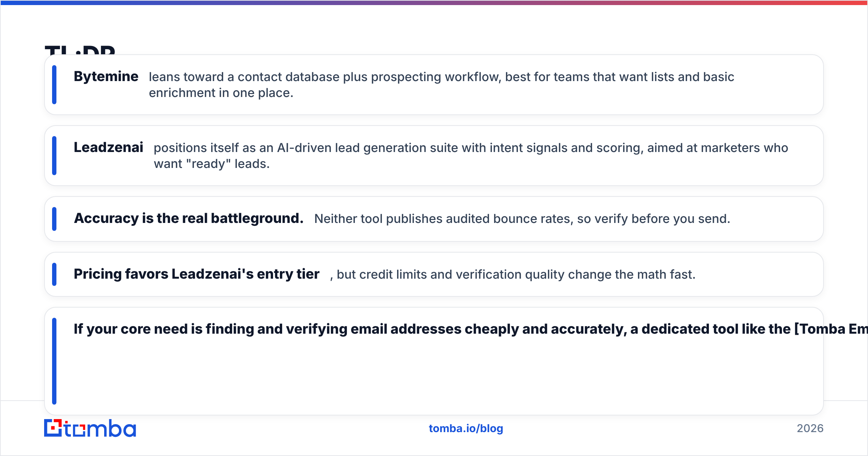
Task: Click the blue accent bar beside Bytemine
Action: click(x=54, y=85)
